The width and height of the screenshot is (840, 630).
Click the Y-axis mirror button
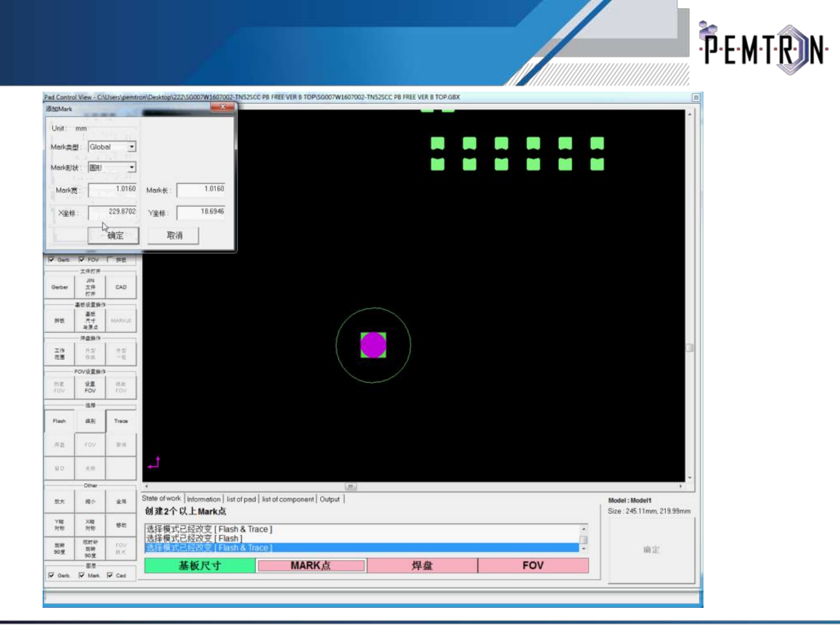pyautogui.click(x=60, y=525)
